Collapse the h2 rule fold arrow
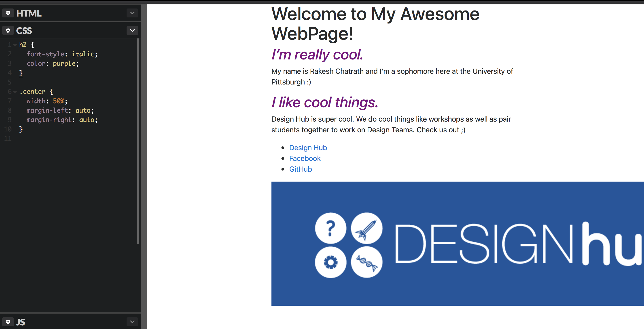 pos(15,45)
